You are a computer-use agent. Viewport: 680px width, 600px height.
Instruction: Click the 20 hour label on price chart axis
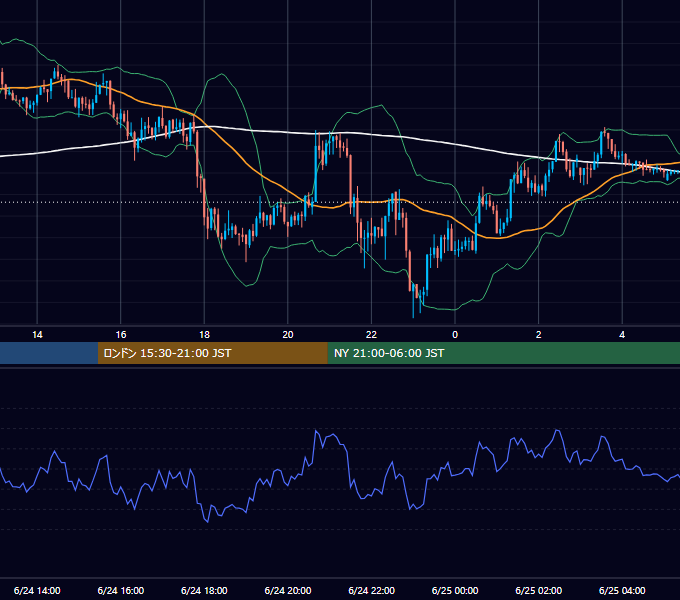(288, 335)
